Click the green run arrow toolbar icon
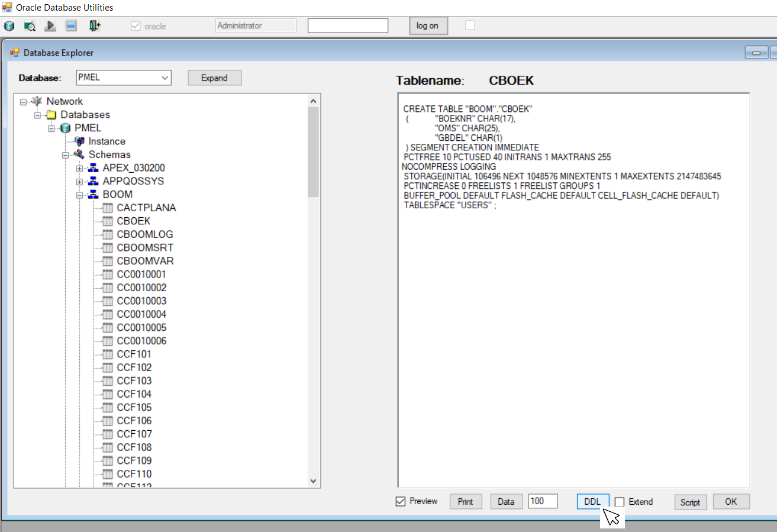 [x=50, y=26]
